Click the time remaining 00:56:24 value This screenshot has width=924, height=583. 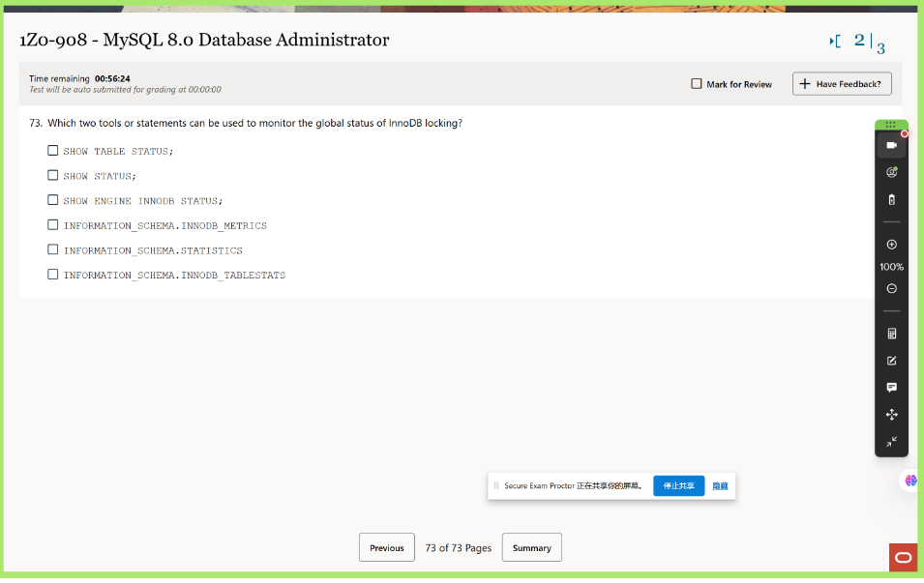click(112, 78)
